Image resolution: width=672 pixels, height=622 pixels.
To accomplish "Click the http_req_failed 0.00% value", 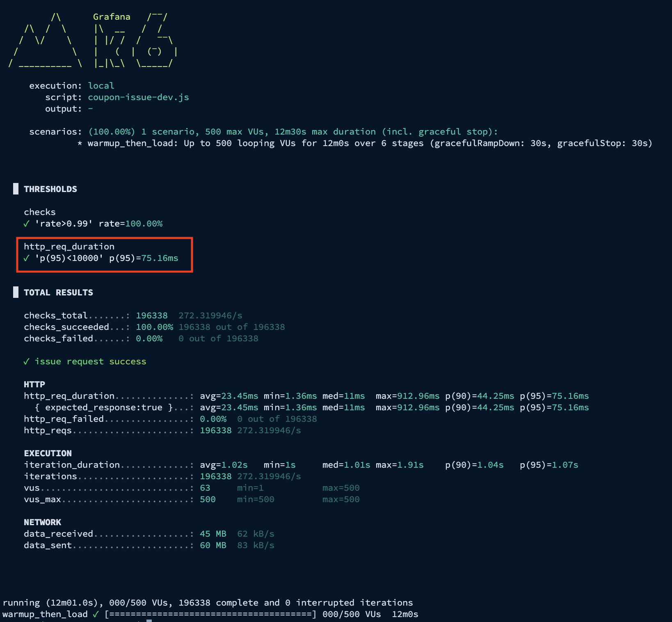I will 213,419.
